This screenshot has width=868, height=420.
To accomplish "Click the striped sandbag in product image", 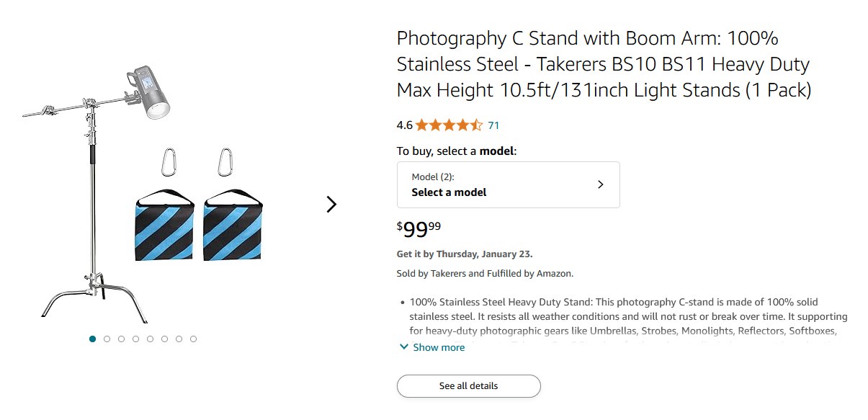I will coord(164,225).
